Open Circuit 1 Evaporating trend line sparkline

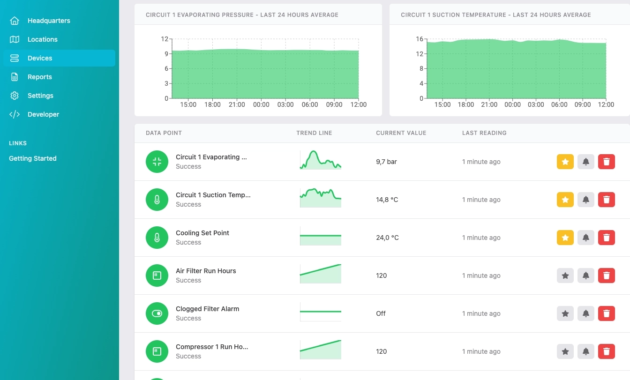[x=320, y=160]
